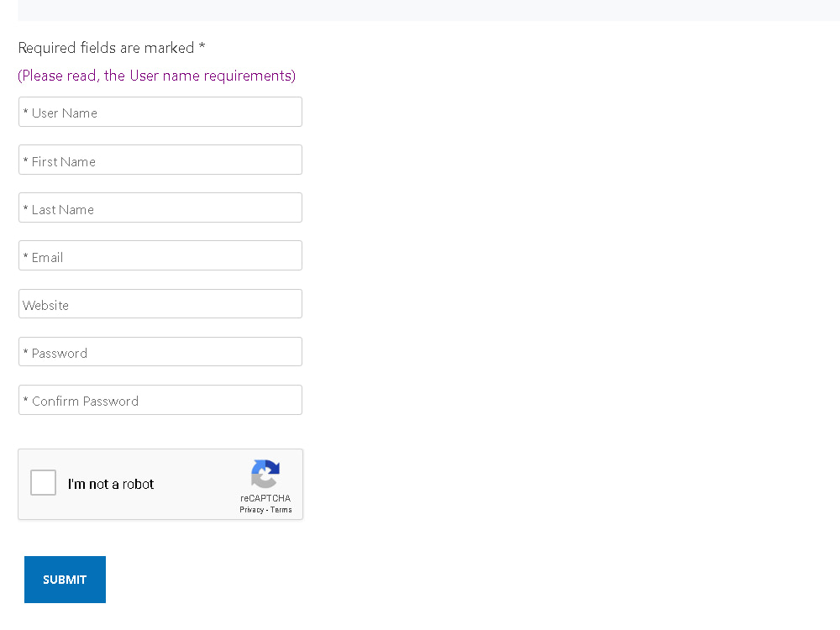Open the reCAPTCHA Privacy link
This screenshot has height=630, width=840.
click(x=251, y=510)
